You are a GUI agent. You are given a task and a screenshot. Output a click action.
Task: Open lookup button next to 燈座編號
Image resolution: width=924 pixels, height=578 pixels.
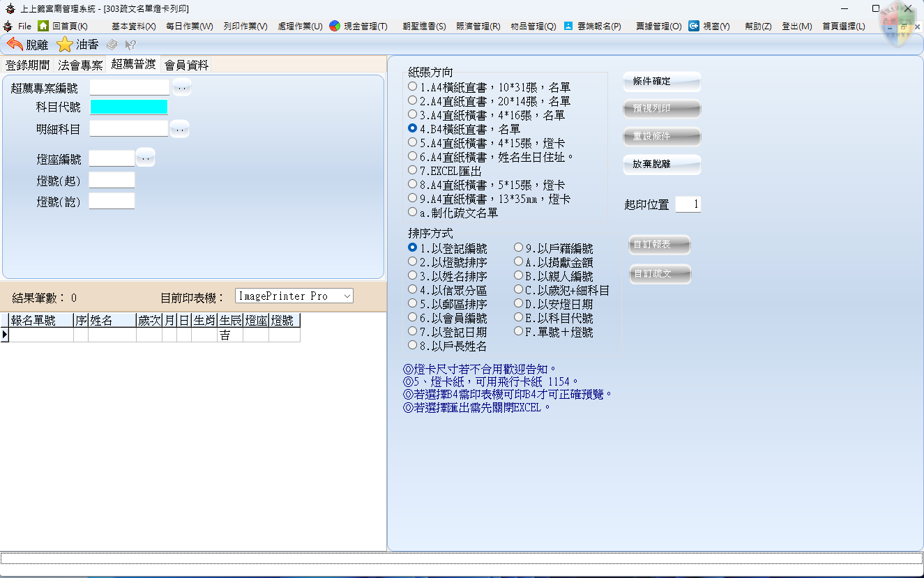click(x=145, y=158)
